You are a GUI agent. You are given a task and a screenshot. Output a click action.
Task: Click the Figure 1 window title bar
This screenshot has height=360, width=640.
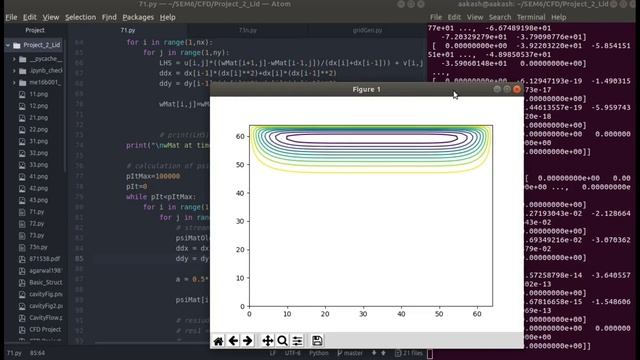pos(367,89)
